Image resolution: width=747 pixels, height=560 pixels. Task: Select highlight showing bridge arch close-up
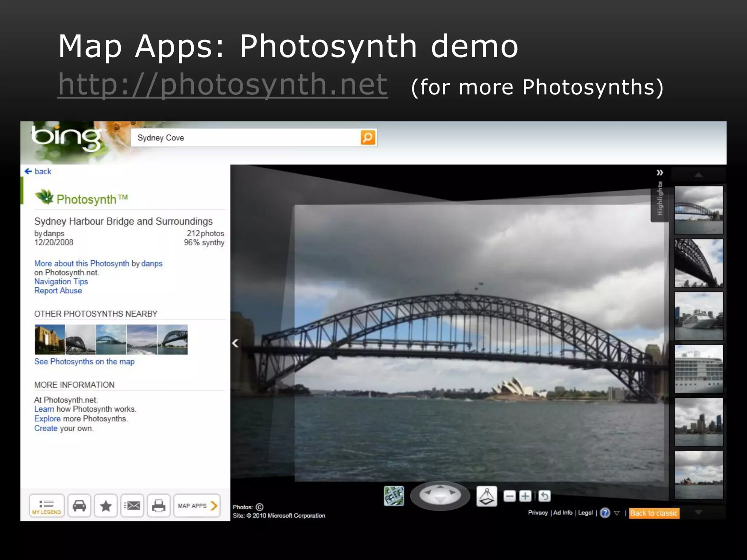click(698, 263)
